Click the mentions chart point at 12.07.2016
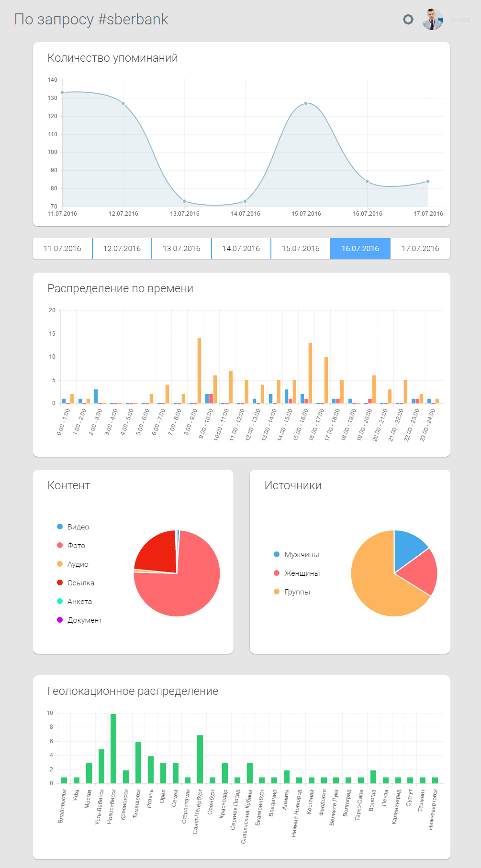 click(123, 103)
